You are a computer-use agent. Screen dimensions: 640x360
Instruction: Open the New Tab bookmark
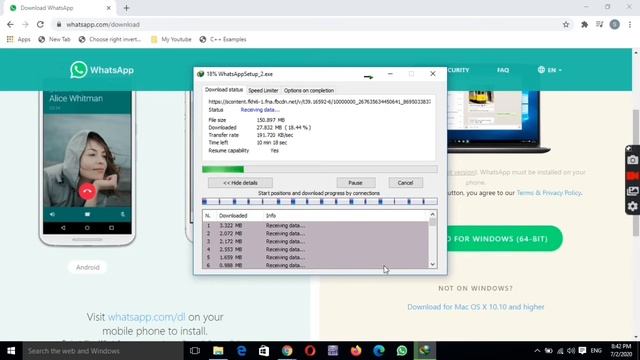(x=54, y=39)
